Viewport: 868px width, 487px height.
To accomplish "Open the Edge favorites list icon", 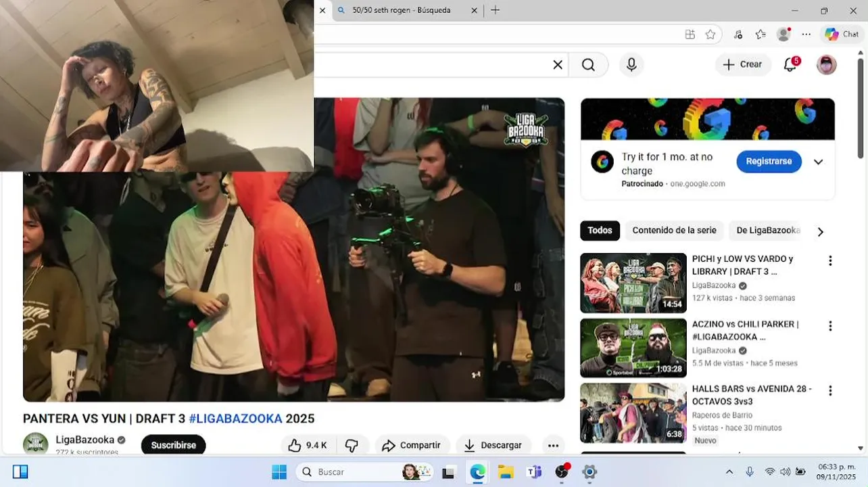I will 761,34.
